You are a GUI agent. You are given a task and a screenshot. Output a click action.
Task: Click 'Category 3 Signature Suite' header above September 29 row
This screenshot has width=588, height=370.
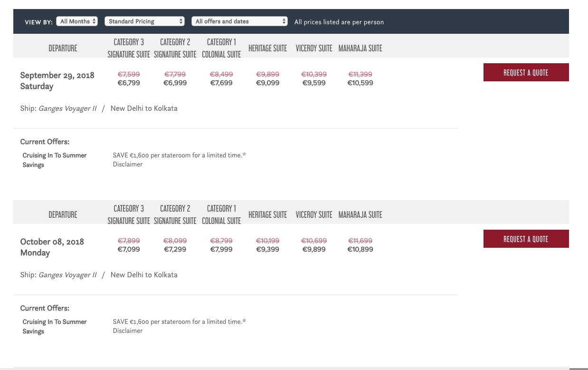[129, 48]
